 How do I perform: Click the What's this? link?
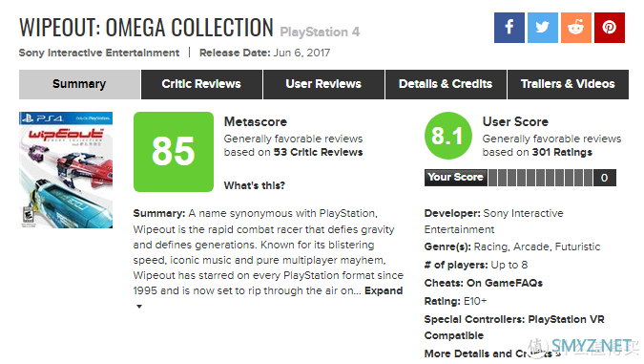pos(254,185)
